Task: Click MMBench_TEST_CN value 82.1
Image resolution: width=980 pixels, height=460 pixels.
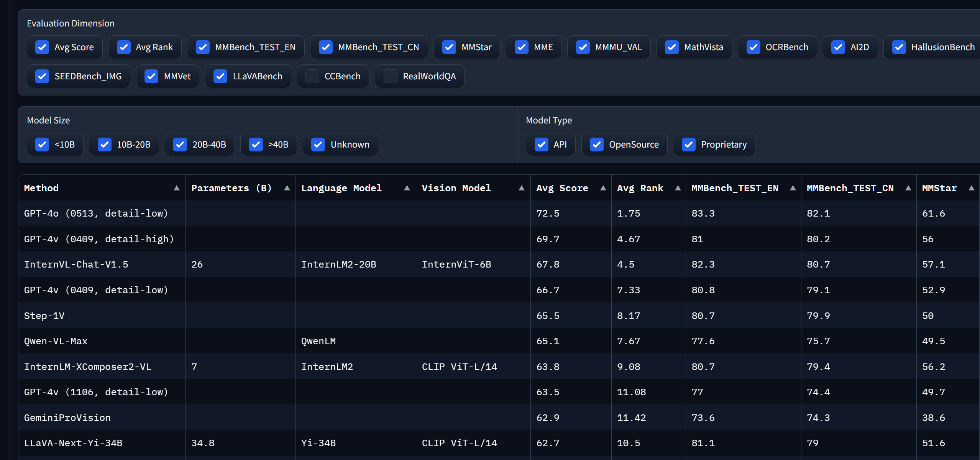Action: (818, 214)
